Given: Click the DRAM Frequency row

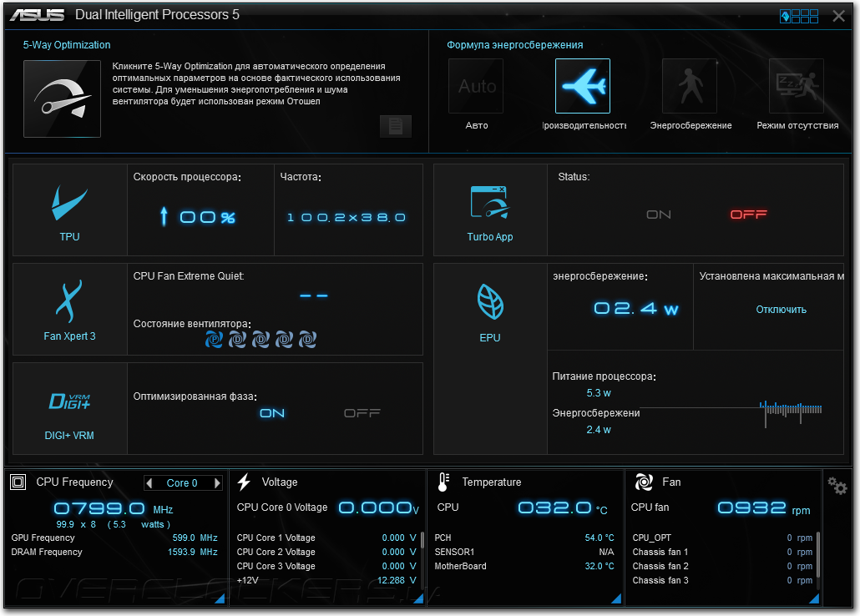Looking at the screenshot, I should point(114,552).
